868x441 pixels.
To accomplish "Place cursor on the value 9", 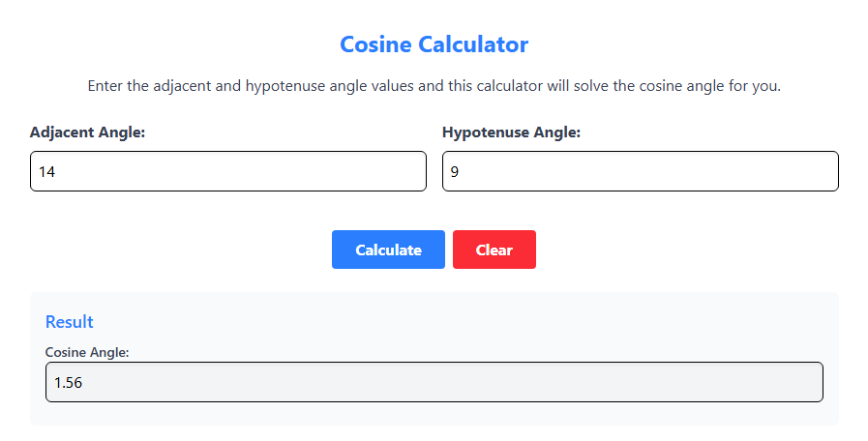I will (454, 172).
